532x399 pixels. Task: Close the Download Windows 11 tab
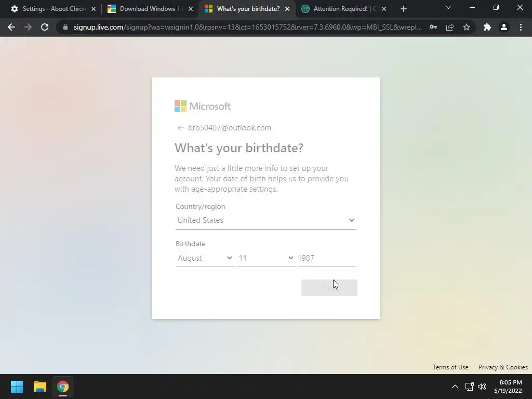tap(191, 9)
